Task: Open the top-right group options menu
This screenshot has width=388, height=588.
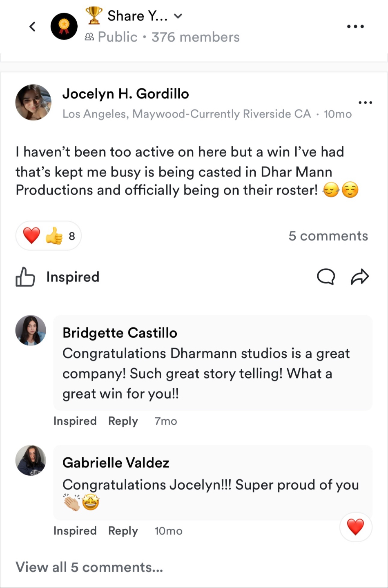Action: point(355,27)
